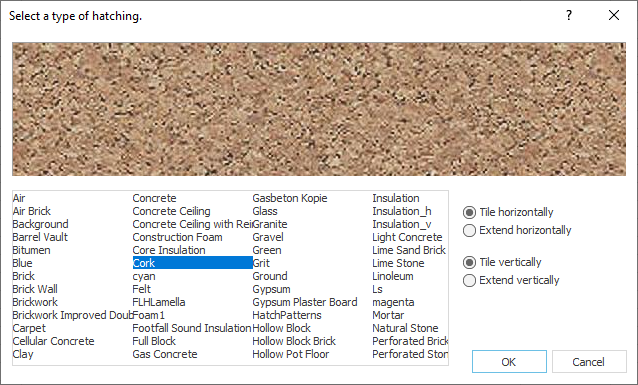Select Bitumen in the list
The height and width of the screenshot is (385, 638).
[x=31, y=250]
